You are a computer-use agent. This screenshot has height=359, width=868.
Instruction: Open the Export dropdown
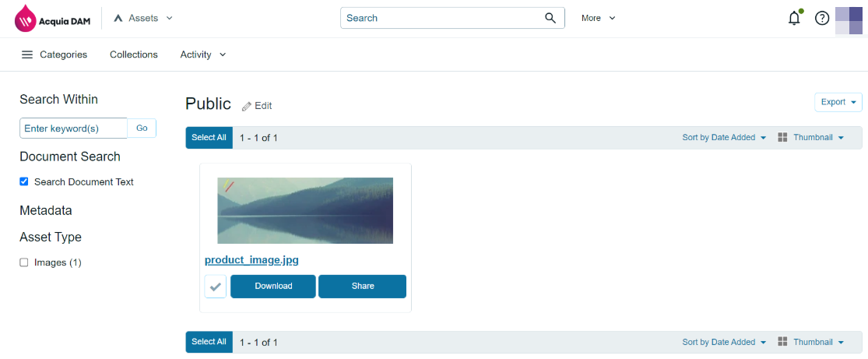click(x=838, y=102)
